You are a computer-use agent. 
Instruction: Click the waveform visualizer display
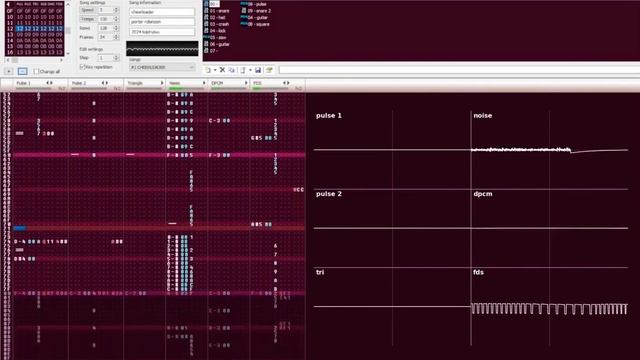click(162, 49)
